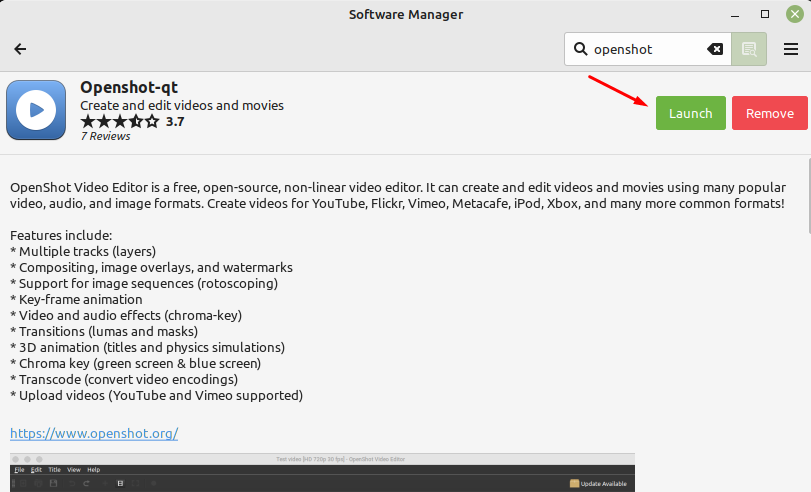Click 'Create and edit videos and movies' text
The width and height of the screenshot is (811, 492).
point(182,106)
